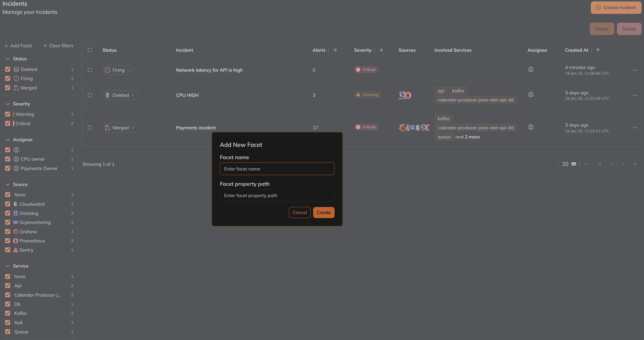Image resolution: width=644 pixels, height=340 pixels.
Task: Click the arrow icon beside Alerts column
Action: 335,50
